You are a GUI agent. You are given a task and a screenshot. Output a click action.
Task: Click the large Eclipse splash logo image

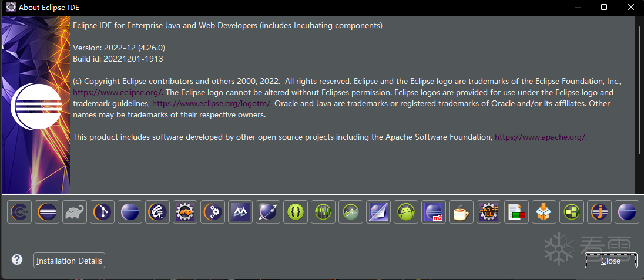pos(36,105)
